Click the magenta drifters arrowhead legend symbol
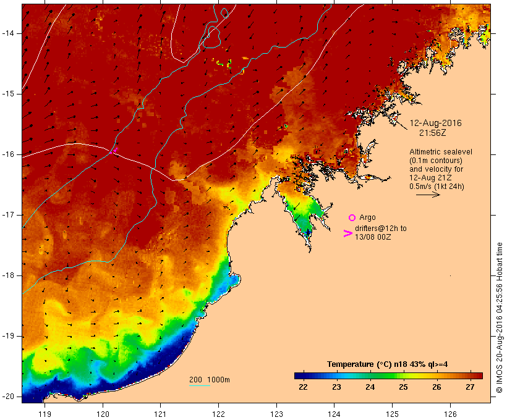Screen dimensions: 507x420 pos(347,233)
